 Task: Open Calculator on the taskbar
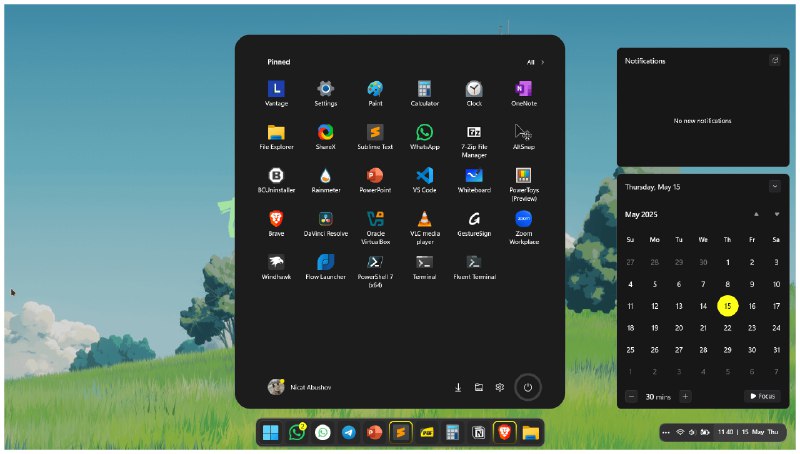tap(453, 433)
